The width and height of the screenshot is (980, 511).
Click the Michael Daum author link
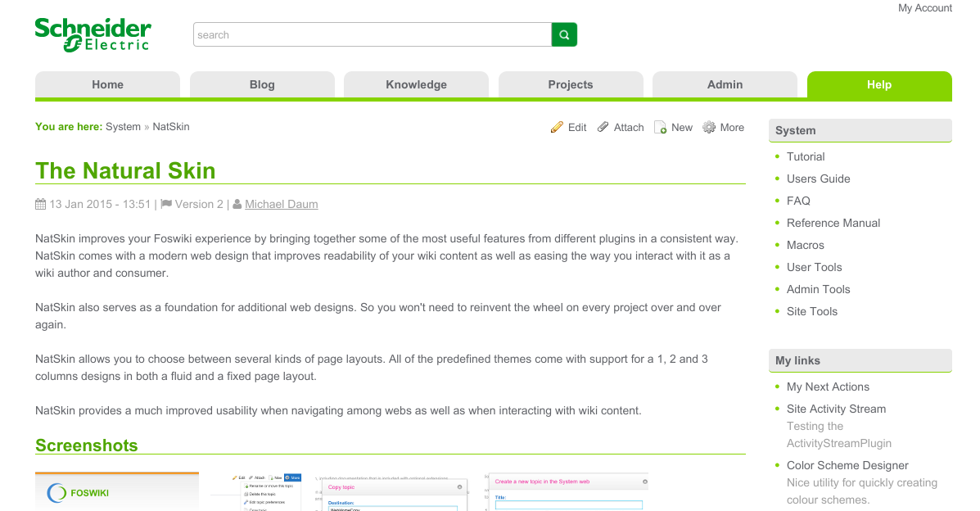click(281, 204)
